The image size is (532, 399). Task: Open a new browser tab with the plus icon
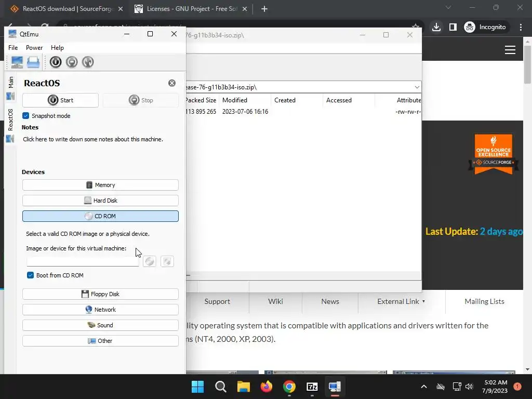264,9
